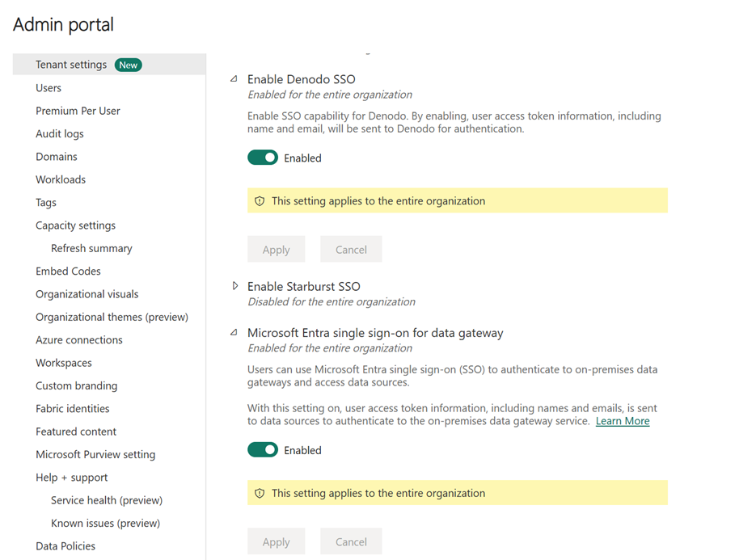Open the Workspaces page
The image size is (756, 560).
coord(64,362)
